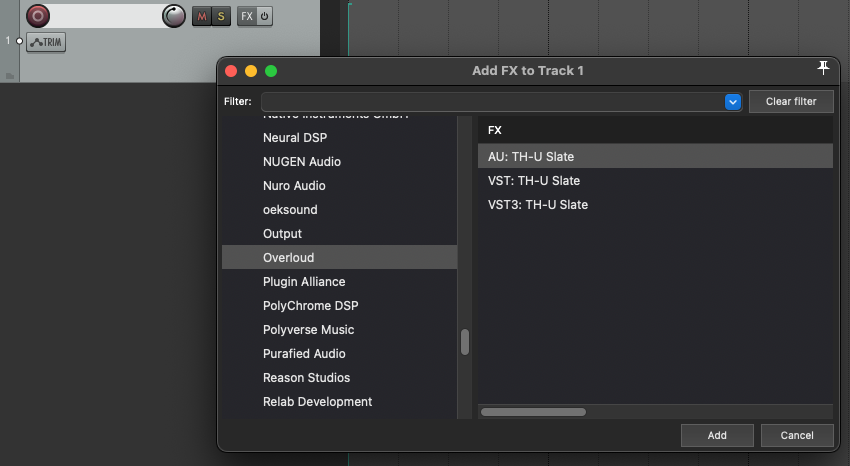
Task: Toggle track FX bypass power button
Action: coord(264,16)
